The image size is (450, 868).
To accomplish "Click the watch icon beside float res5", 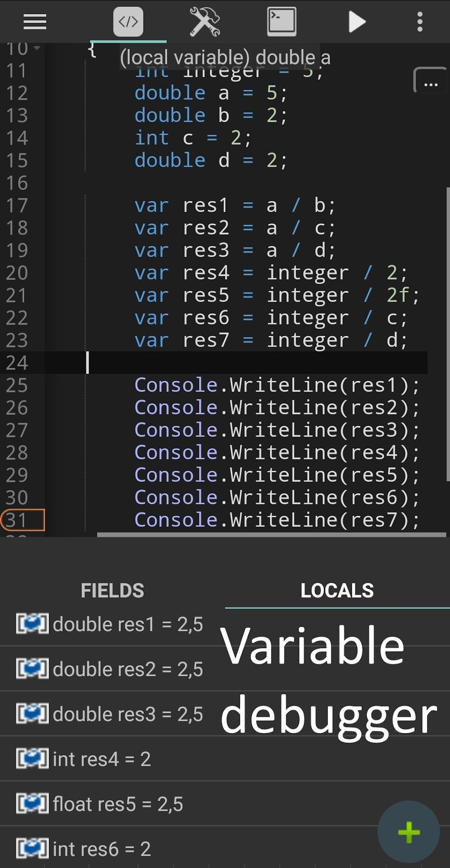I will click(33, 803).
